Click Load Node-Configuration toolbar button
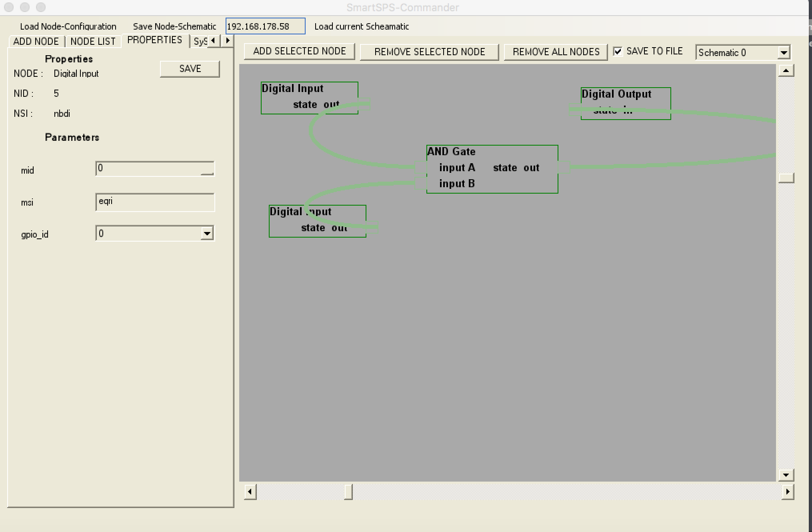The width and height of the screenshot is (812, 532). pyautogui.click(x=67, y=26)
